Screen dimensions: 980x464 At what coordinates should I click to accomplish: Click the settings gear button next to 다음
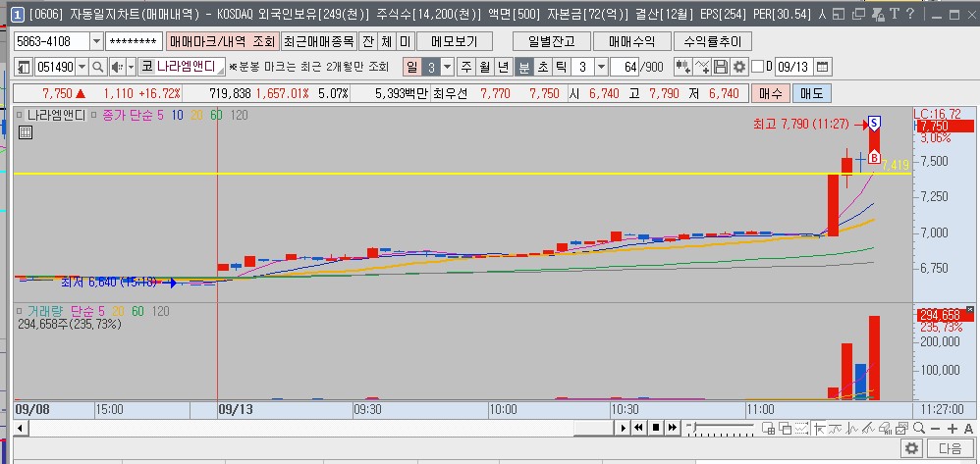click(912, 448)
